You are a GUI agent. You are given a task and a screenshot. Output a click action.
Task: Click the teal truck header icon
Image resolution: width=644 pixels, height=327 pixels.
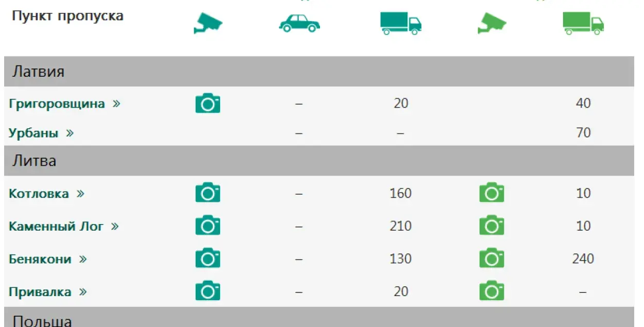(x=401, y=23)
